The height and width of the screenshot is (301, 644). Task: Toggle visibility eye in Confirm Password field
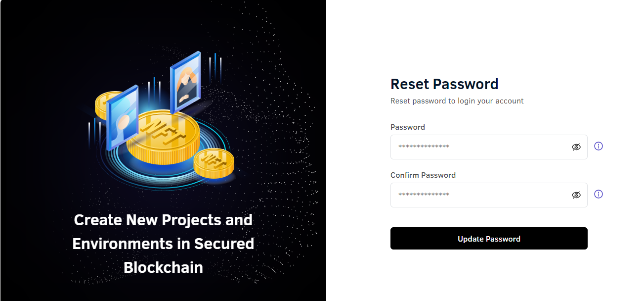[576, 195]
